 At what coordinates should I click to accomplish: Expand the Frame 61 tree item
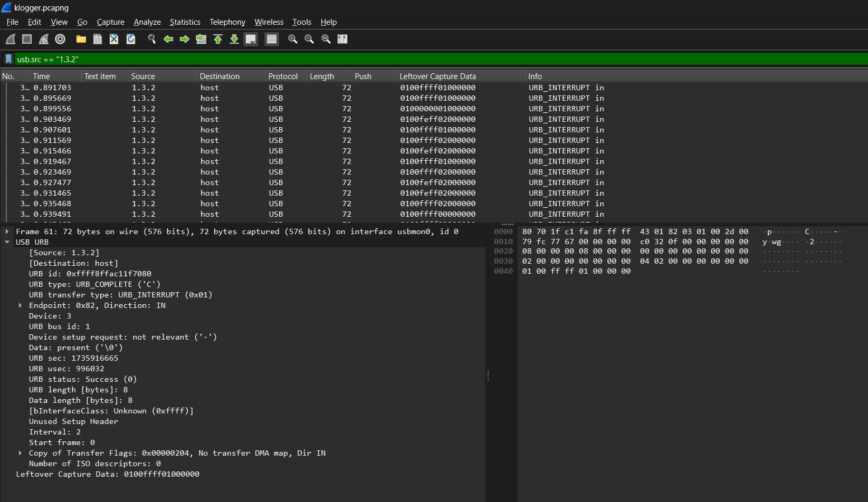7,231
